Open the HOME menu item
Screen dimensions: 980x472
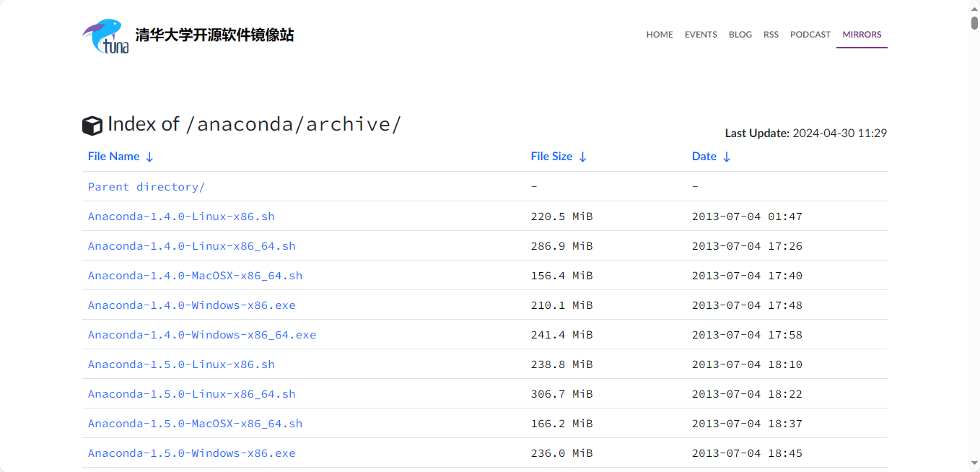point(660,35)
